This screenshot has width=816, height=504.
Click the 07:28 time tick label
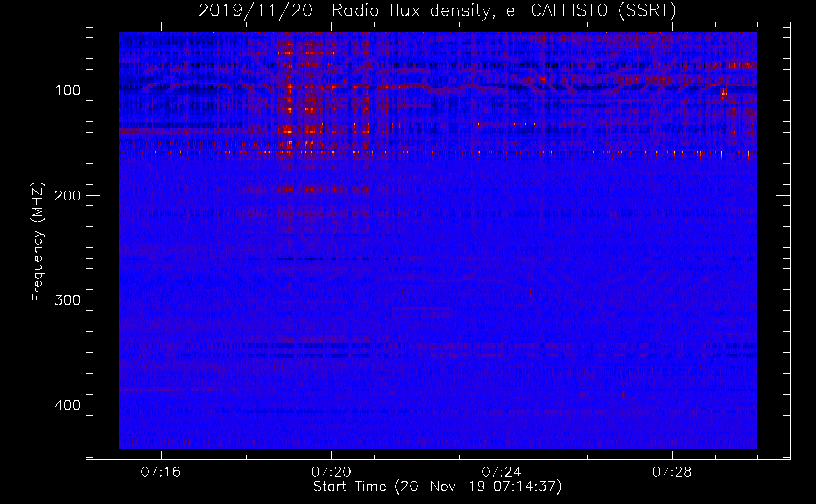(672, 472)
